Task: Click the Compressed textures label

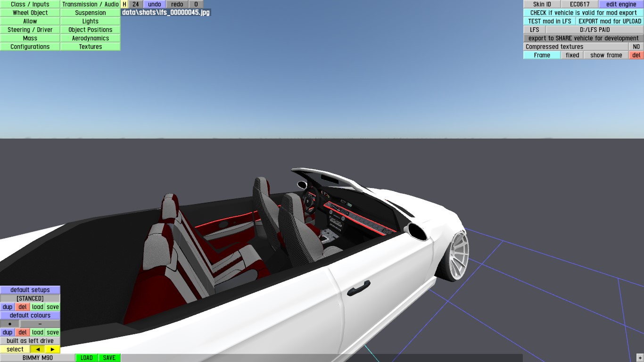Action: tap(576, 47)
